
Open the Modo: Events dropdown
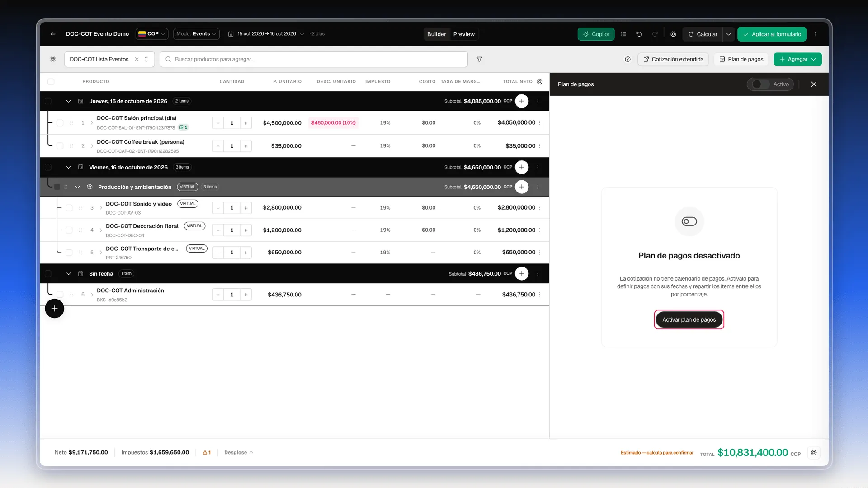(196, 34)
